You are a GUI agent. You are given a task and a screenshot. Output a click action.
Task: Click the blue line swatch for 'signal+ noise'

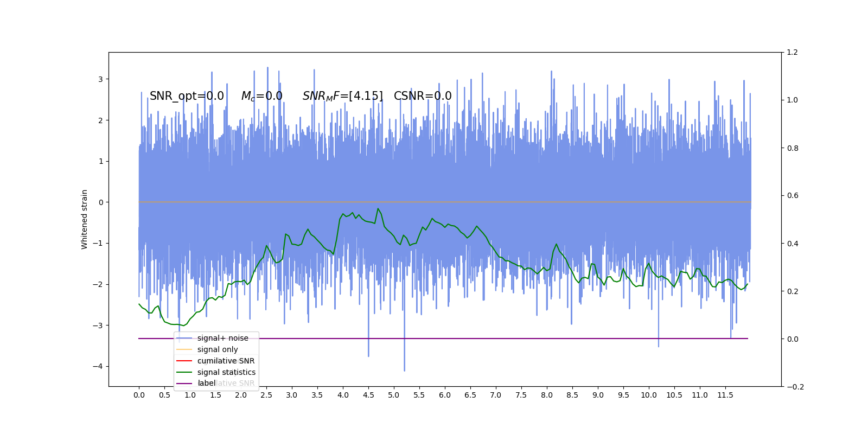click(x=184, y=339)
